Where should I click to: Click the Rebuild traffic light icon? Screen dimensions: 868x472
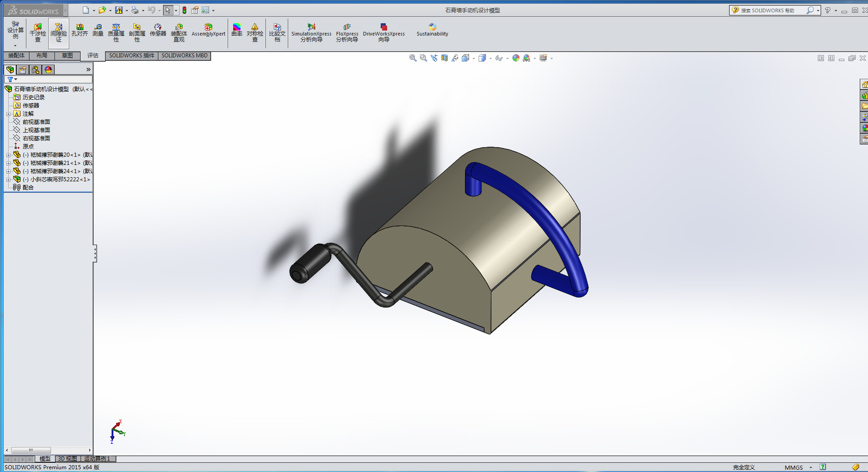pos(184,10)
